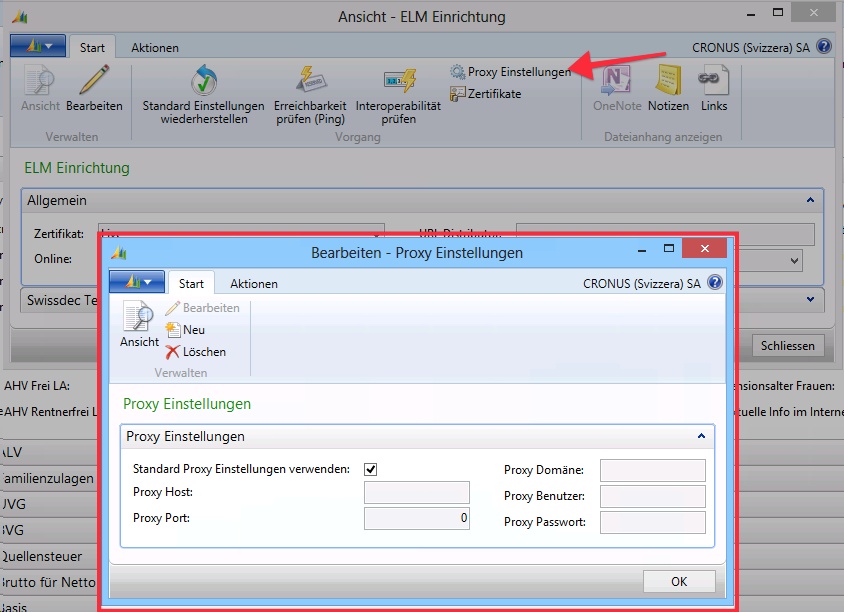Expand the Swissdec section chevron
The image size is (844, 612).
click(x=810, y=298)
